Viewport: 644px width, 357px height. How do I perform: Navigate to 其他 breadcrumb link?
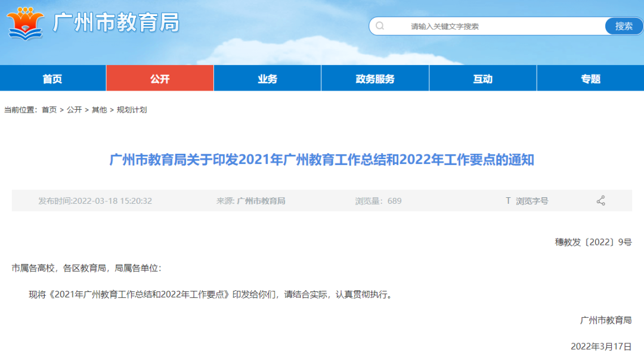(x=99, y=110)
